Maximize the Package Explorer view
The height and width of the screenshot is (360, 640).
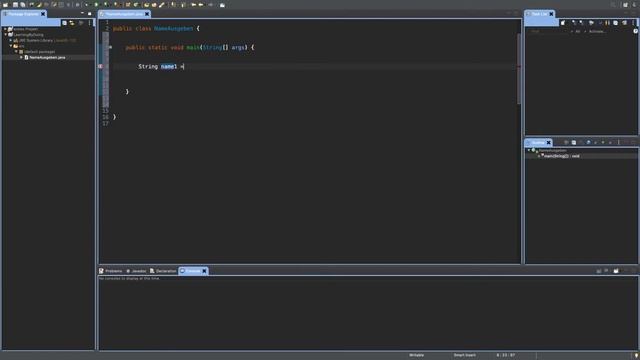(90, 13)
